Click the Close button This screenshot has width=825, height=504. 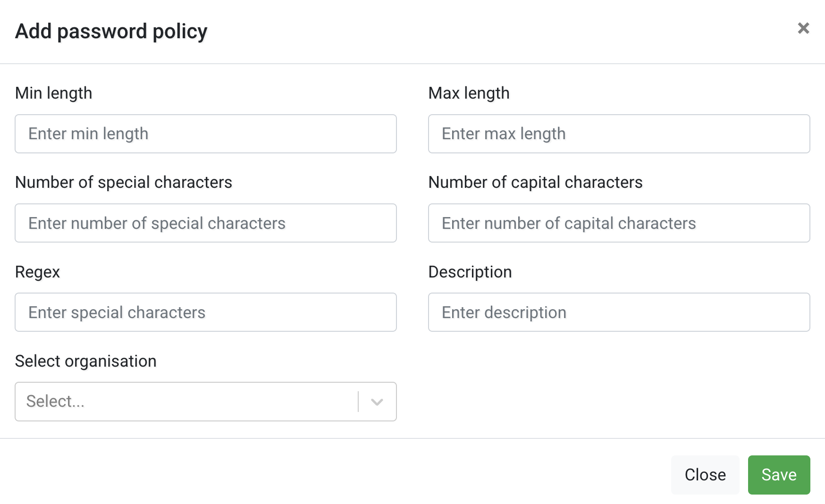[x=705, y=475]
